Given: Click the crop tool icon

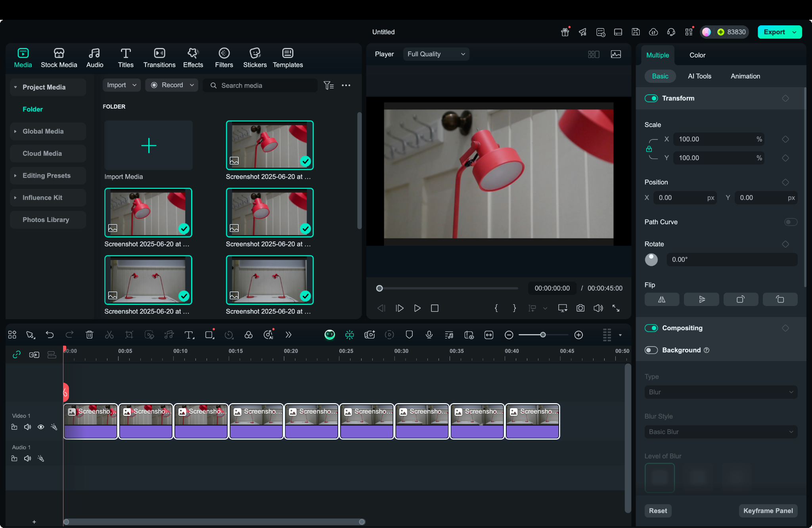Looking at the screenshot, I should (x=129, y=335).
